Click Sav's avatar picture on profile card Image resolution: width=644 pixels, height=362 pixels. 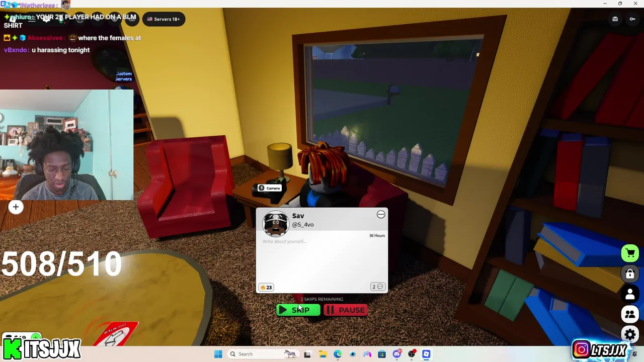(276, 224)
